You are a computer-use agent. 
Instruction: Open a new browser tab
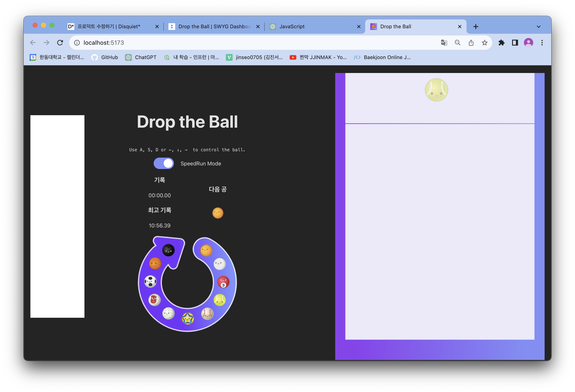(x=476, y=26)
